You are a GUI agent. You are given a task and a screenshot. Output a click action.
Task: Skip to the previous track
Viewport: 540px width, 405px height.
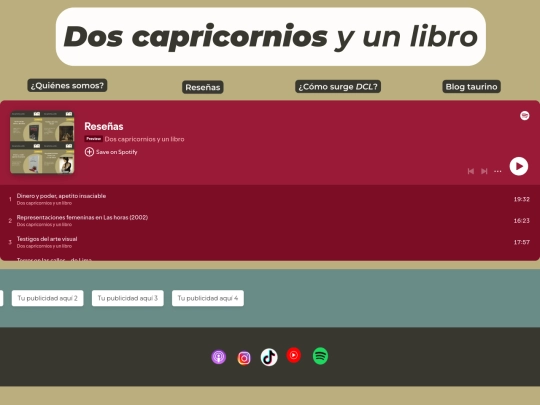(x=471, y=171)
